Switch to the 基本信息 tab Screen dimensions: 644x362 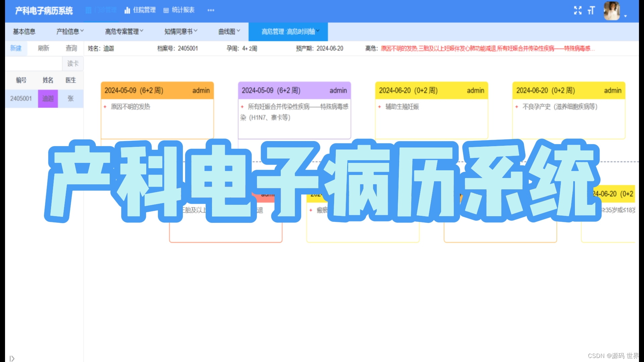[x=24, y=32]
